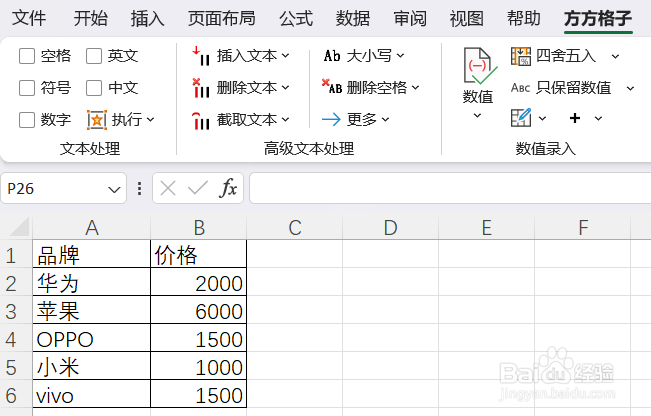Click the 插入文本 insert text icon

(x=201, y=56)
